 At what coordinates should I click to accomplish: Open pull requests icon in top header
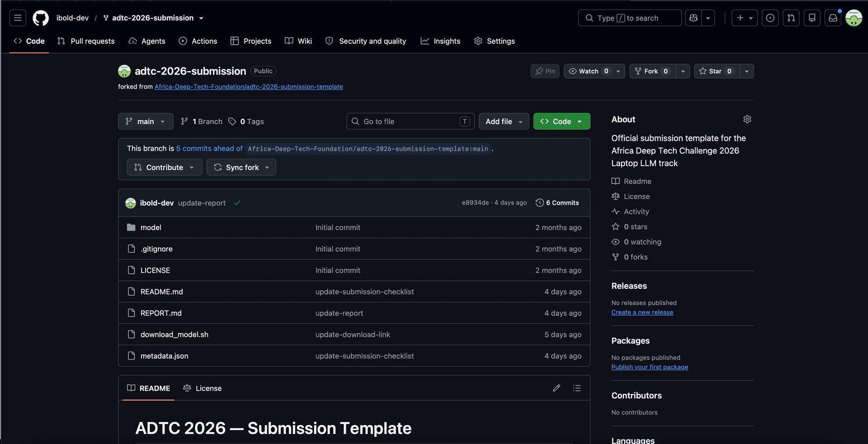click(791, 18)
